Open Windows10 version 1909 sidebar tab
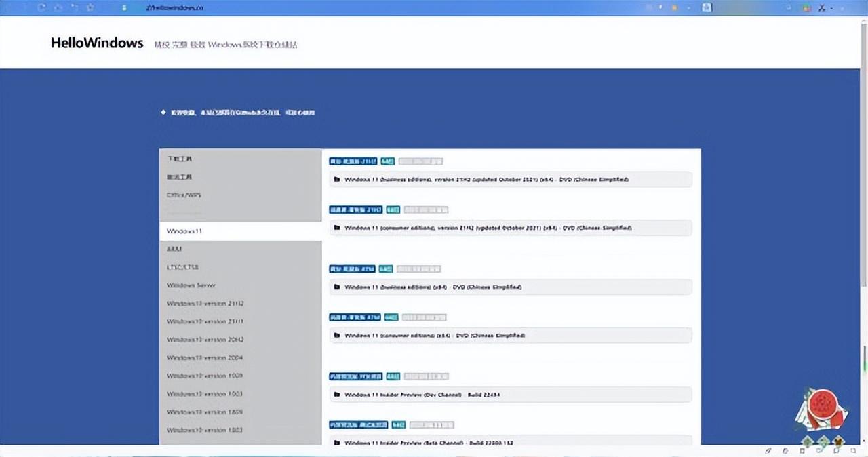The height and width of the screenshot is (457, 868). coord(240,376)
